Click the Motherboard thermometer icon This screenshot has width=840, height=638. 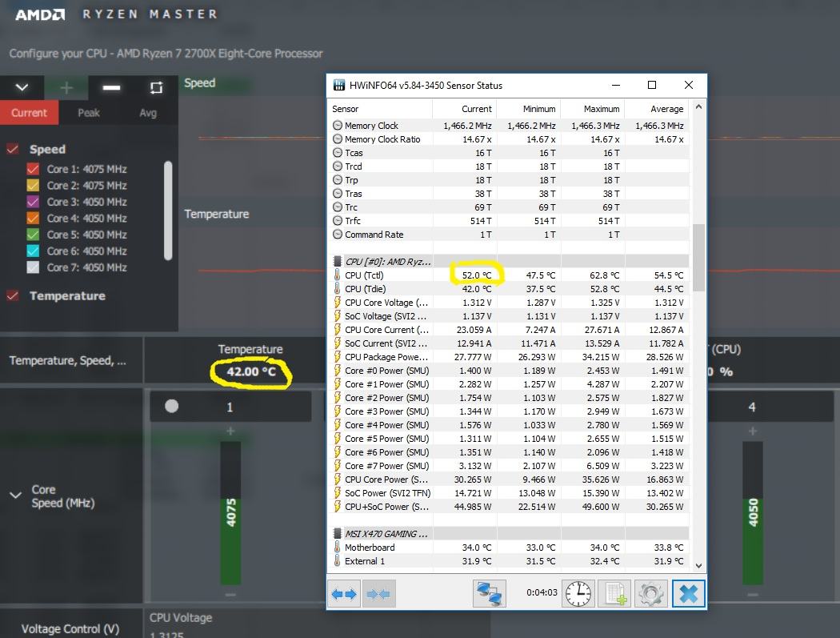337,548
